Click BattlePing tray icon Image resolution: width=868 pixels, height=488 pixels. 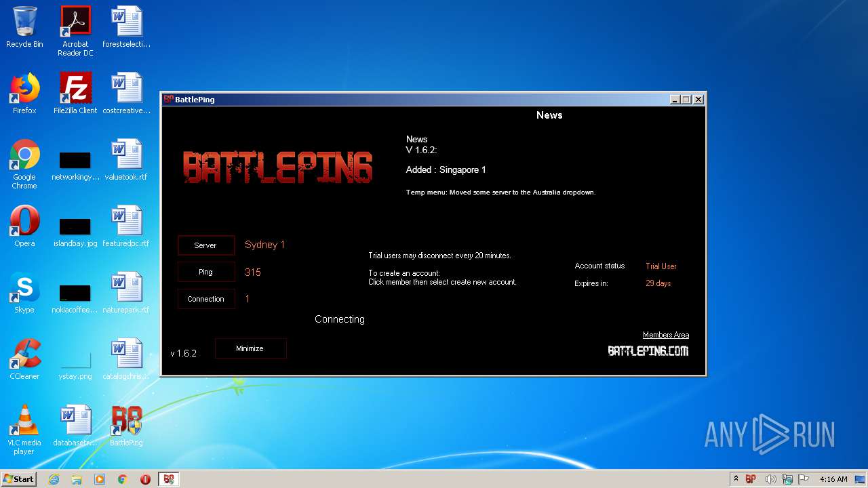(x=751, y=479)
